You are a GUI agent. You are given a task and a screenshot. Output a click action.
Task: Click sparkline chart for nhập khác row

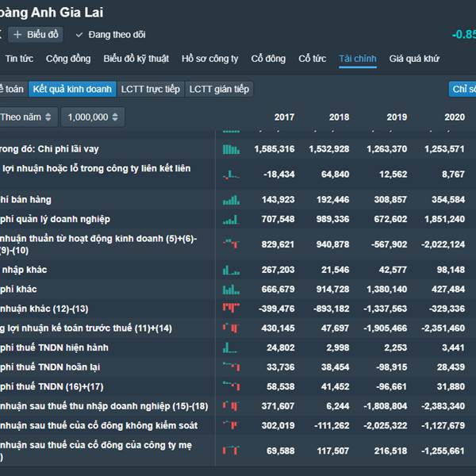tap(232, 270)
